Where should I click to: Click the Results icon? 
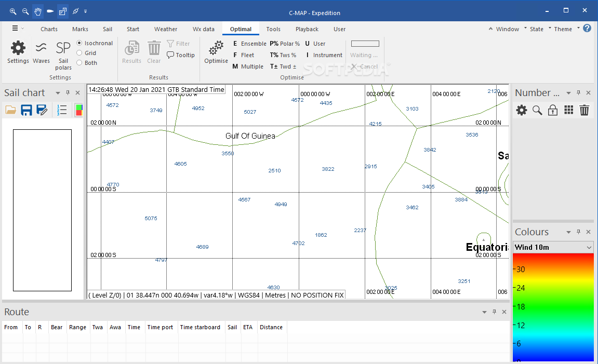click(131, 52)
